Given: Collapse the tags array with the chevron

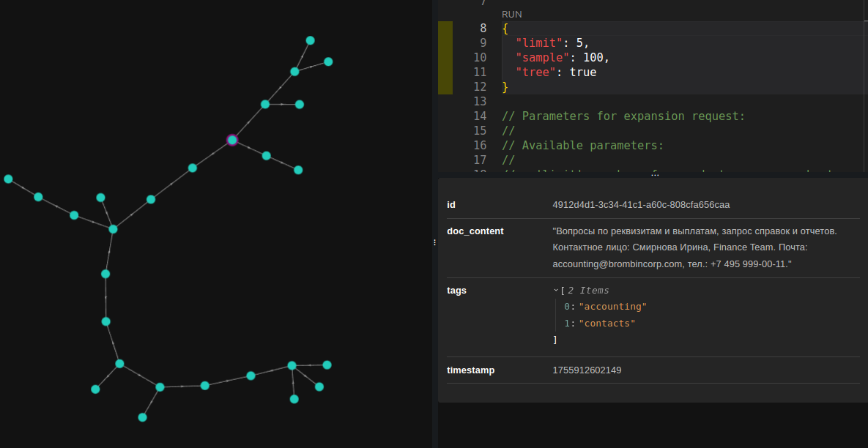Looking at the screenshot, I should (x=555, y=291).
